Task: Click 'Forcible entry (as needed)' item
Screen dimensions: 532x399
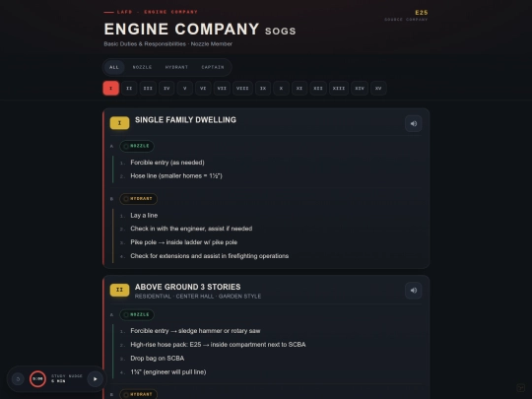Action: pyautogui.click(x=167, y=163)
